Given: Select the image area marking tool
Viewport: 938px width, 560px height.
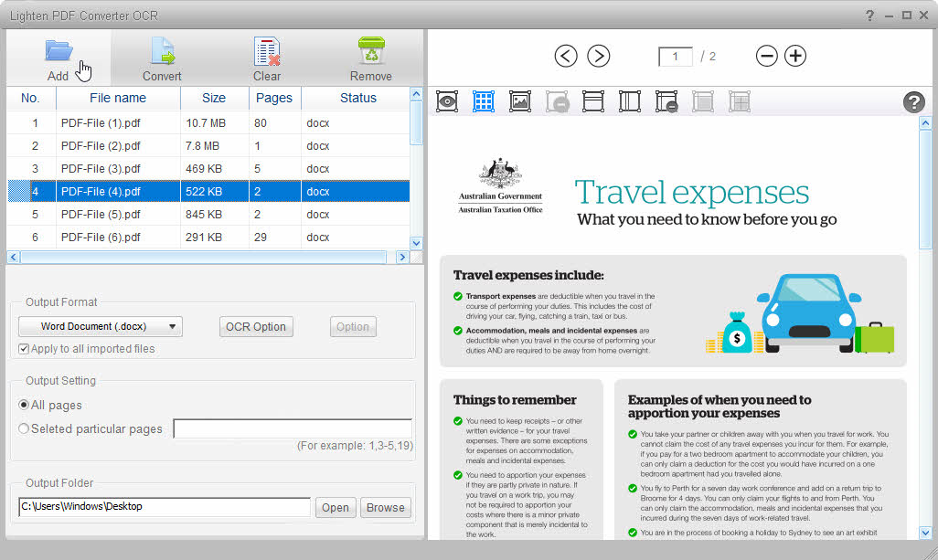Looking at the screenshot, I should click(520, 101).
